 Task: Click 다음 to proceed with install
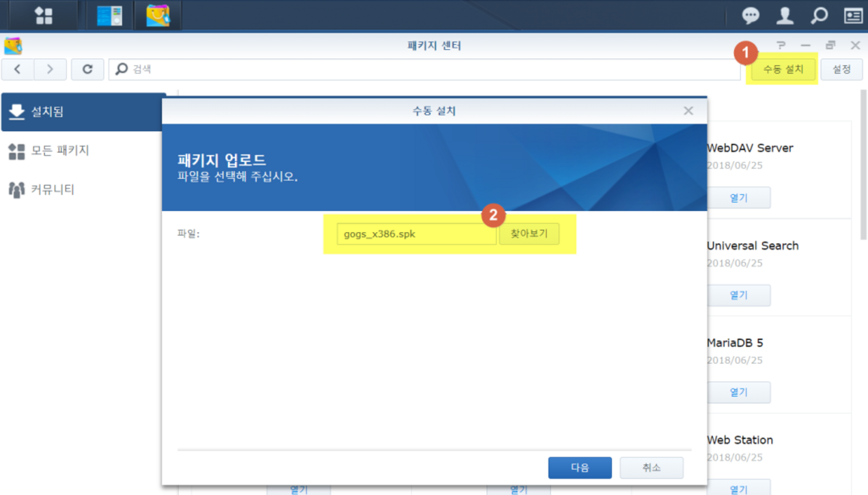pyautogui.click(x=580, y=468)
